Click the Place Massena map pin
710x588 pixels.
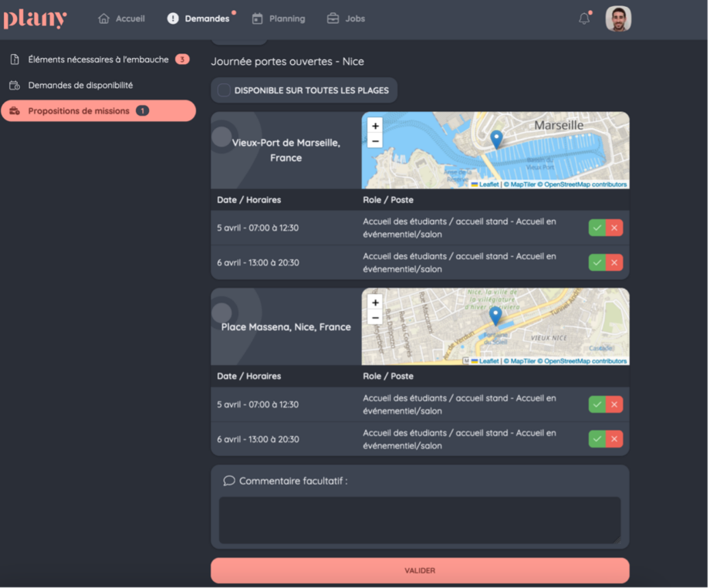495,316
